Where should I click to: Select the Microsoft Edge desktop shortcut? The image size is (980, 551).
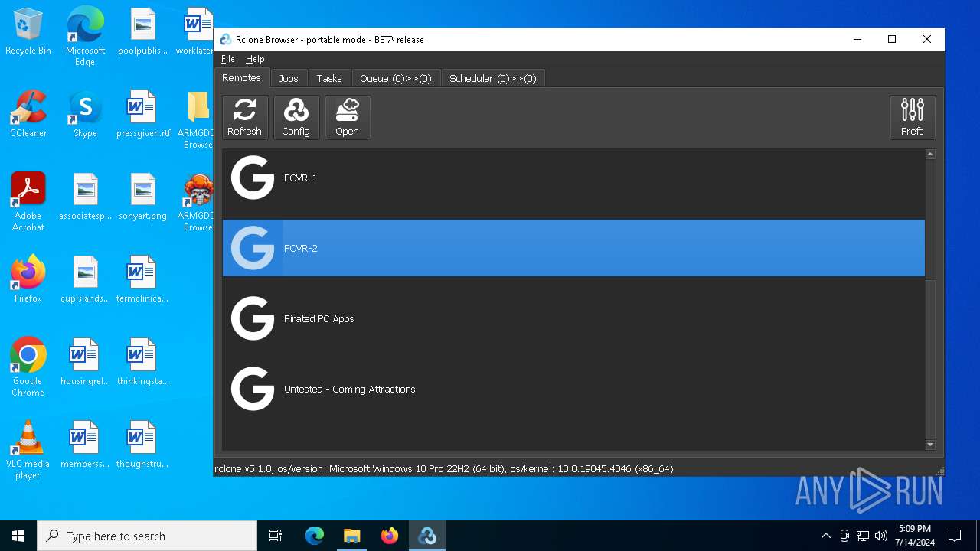tap(85, 35)
